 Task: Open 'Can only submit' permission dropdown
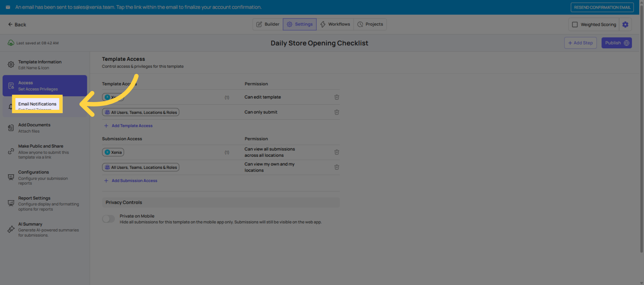click(x=261, y=112)
